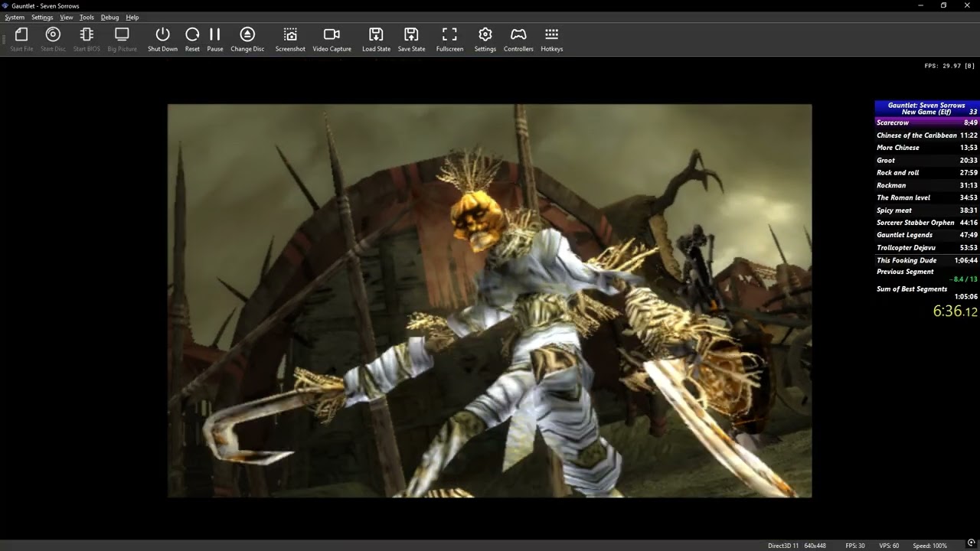
Task: Select the Trollcopter Dejavu split
Action: pos(926,248)
